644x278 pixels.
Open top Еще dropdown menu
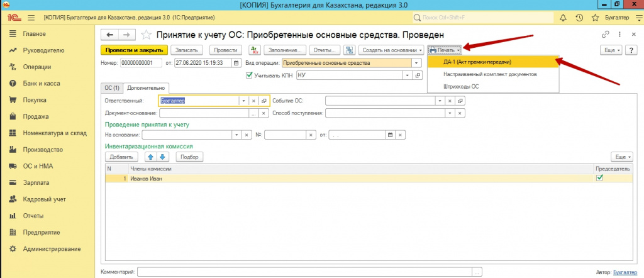point(612,50)
